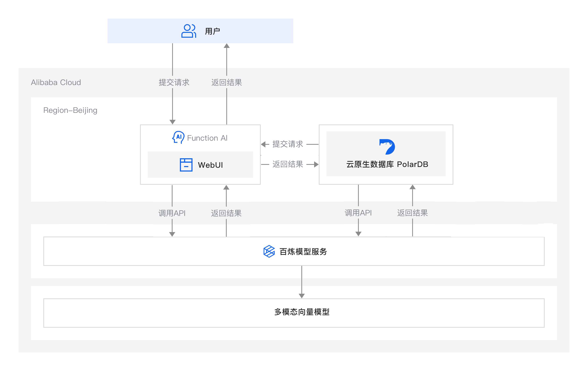Click the Region–Beijing label

click(x=70, y=110)
